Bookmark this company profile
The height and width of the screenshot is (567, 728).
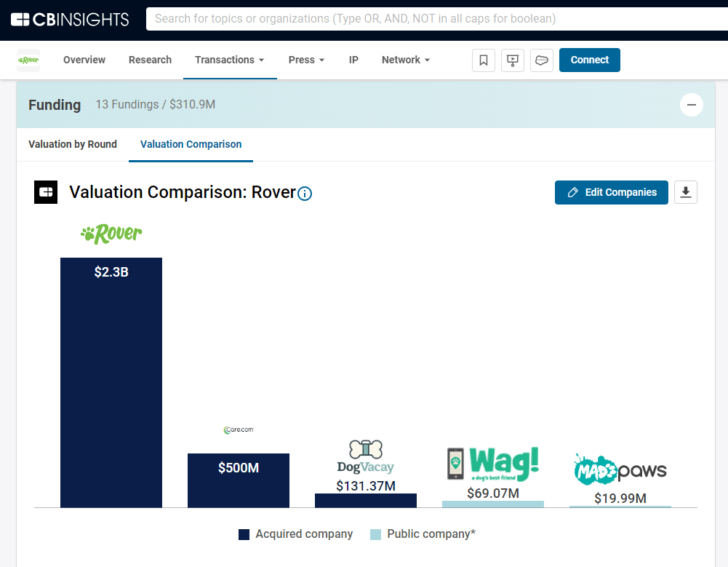click(x=484, y=60)
